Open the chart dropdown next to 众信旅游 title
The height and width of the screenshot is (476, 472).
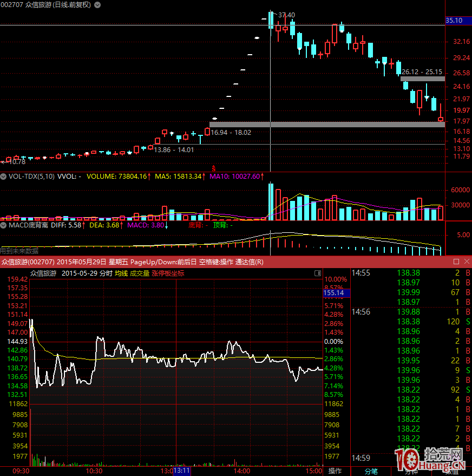pos(97,5)
